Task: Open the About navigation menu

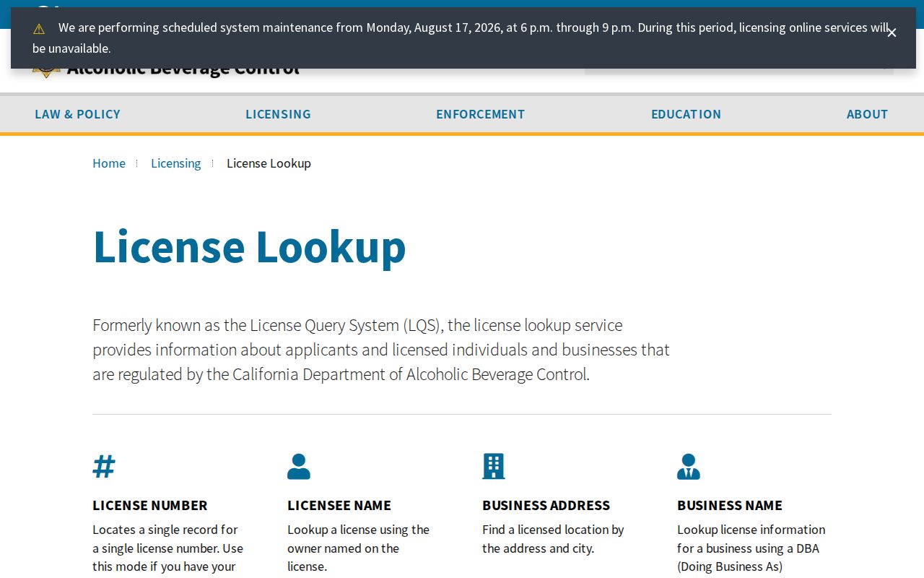Action: click(867, 114)
